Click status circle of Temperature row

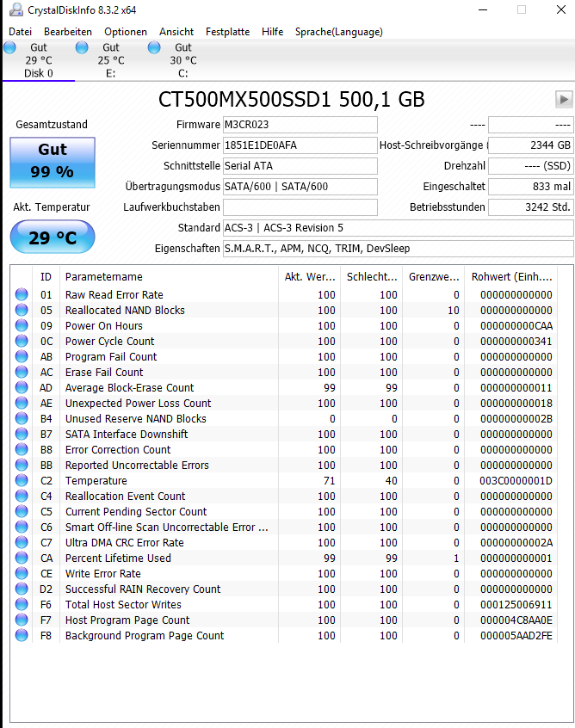pyautogui.click(x=22, y=480)
